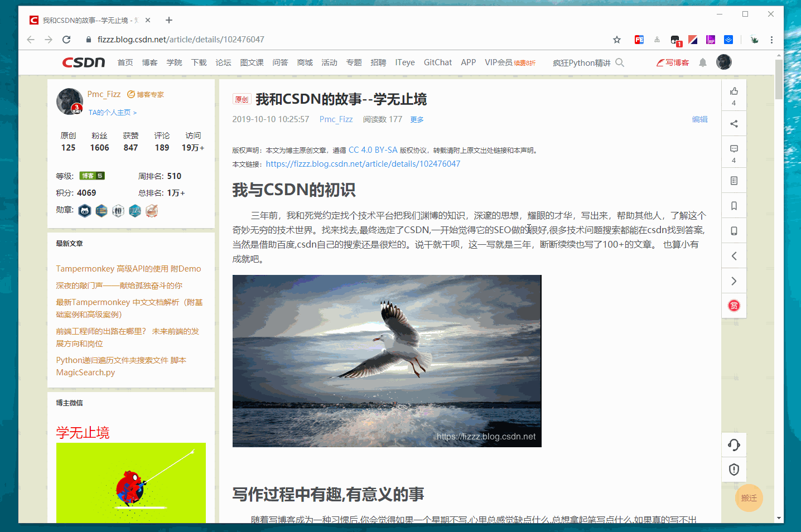Click the 疯狂Python精讲 search field
Viewport: 801px width, 532px height.
tap(582, 63)
